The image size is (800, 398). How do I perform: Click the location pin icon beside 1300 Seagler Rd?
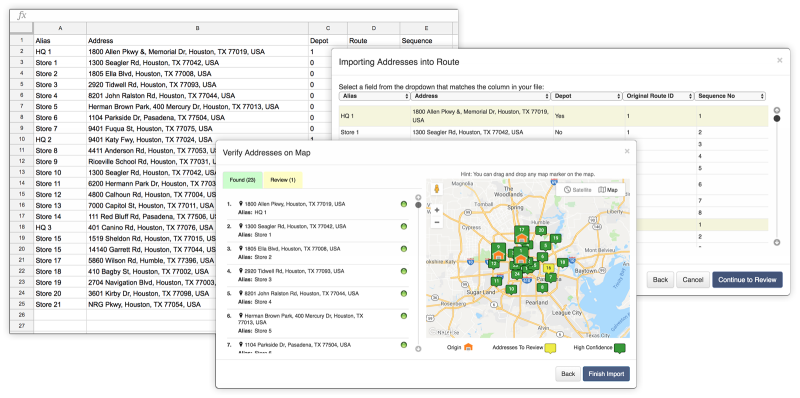(x=240, y=226)
